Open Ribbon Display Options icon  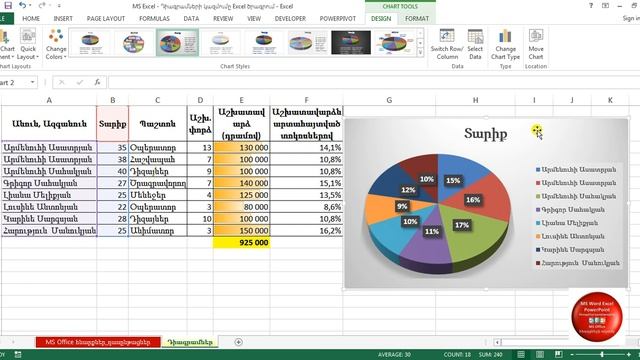click(605, 6)
